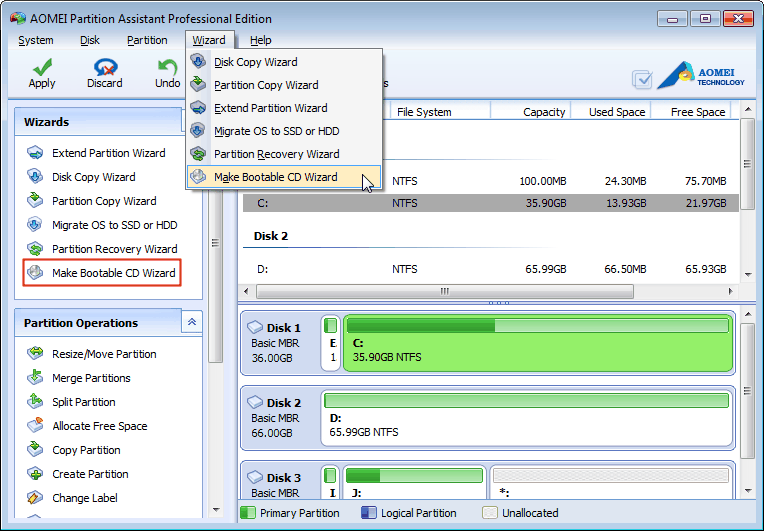Click Migrate OS to SSD icon in sidebar

pos(35,225)
